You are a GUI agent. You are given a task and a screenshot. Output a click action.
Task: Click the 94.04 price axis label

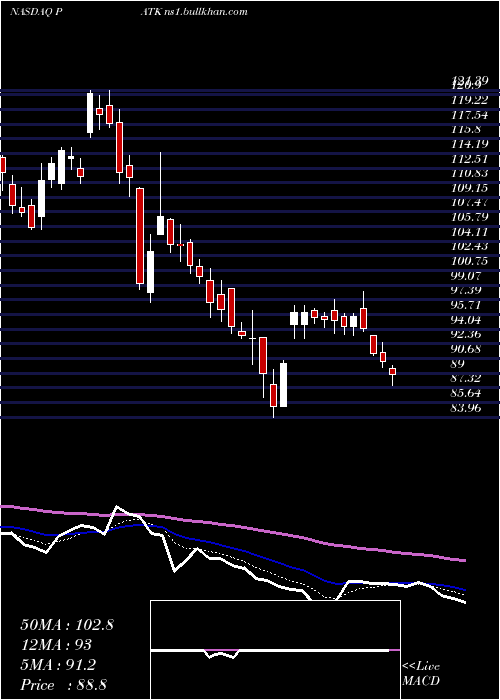467,320
